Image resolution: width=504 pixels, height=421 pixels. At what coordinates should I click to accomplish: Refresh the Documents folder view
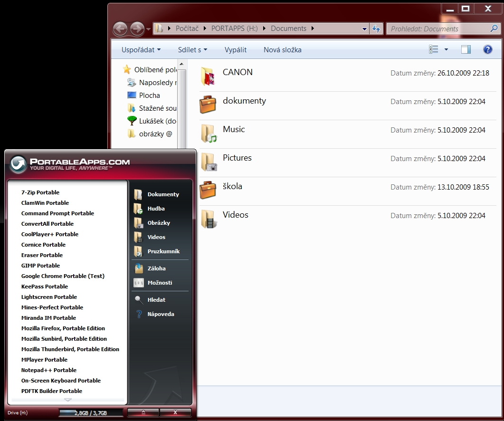point(376,29)
